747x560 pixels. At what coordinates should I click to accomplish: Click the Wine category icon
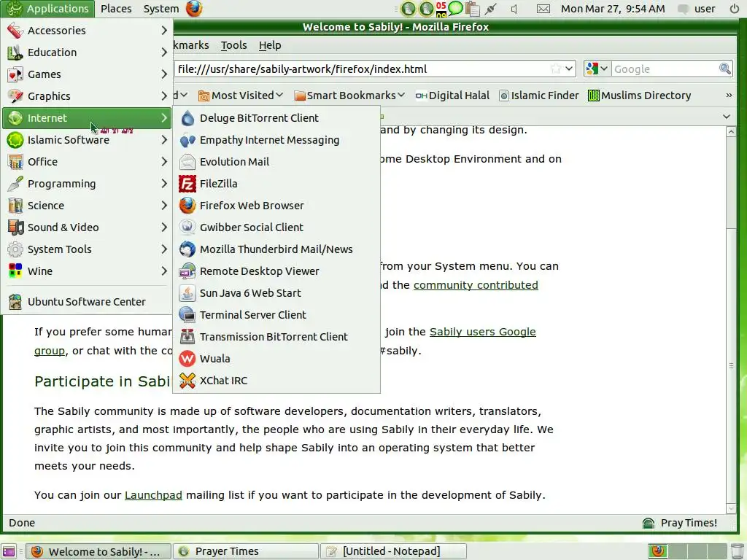(15, 271)
